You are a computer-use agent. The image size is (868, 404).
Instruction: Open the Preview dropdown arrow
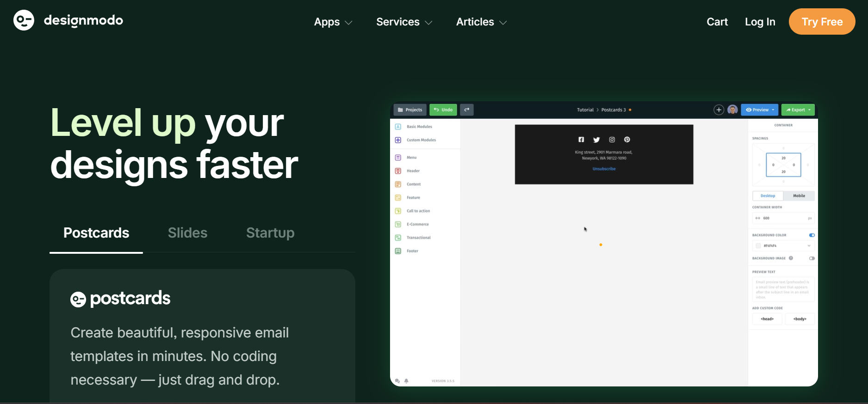[773, 110]
